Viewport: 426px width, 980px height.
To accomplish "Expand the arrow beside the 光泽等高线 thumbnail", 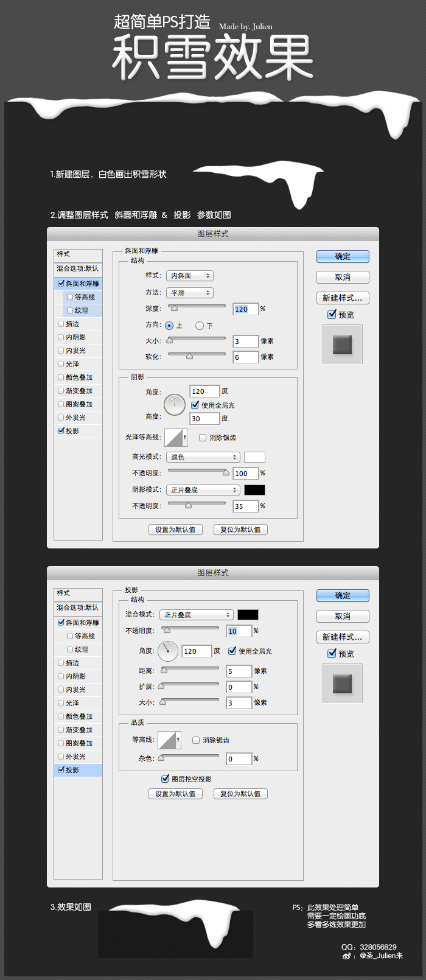I will pos(185,438).
